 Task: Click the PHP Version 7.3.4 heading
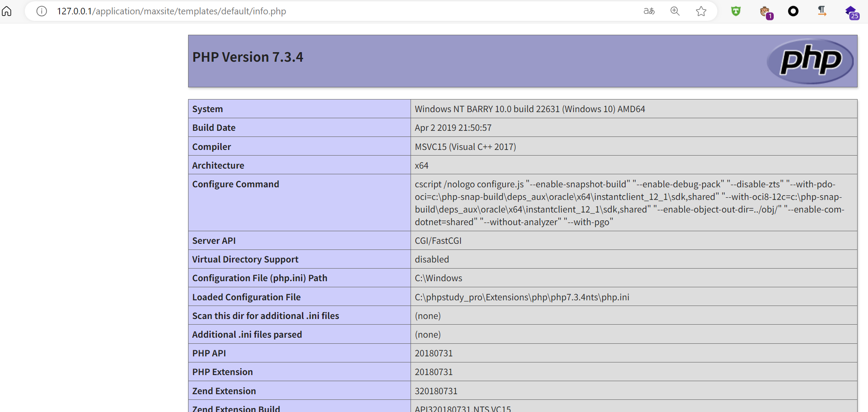point(248,57)
